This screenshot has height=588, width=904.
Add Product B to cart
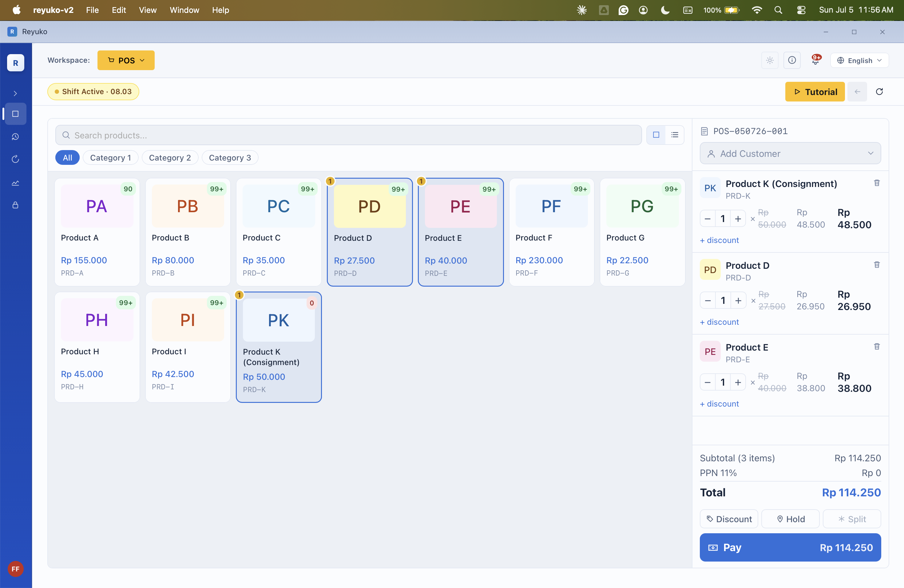click(x=188, y=232)
